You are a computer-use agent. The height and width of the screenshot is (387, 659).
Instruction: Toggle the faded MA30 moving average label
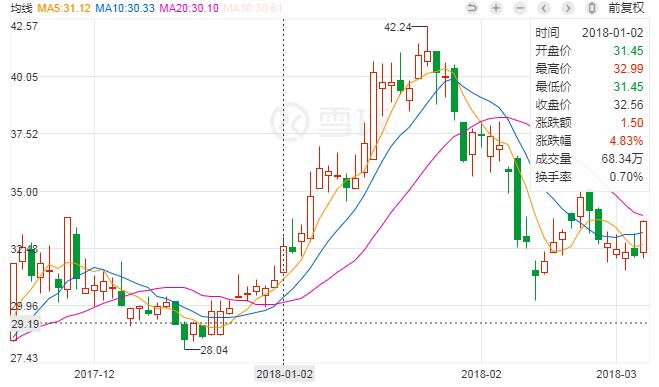pyautogui.click(x=253, y=8)
